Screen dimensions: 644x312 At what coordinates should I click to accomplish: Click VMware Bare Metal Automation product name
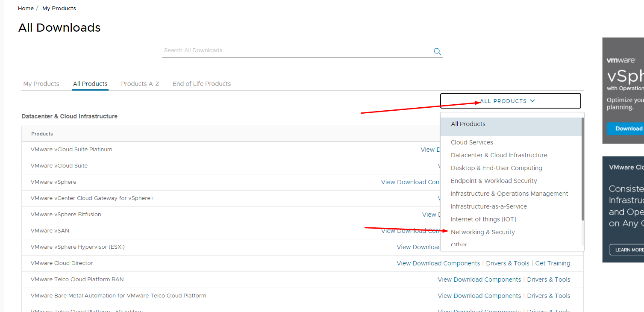(118, 296)
